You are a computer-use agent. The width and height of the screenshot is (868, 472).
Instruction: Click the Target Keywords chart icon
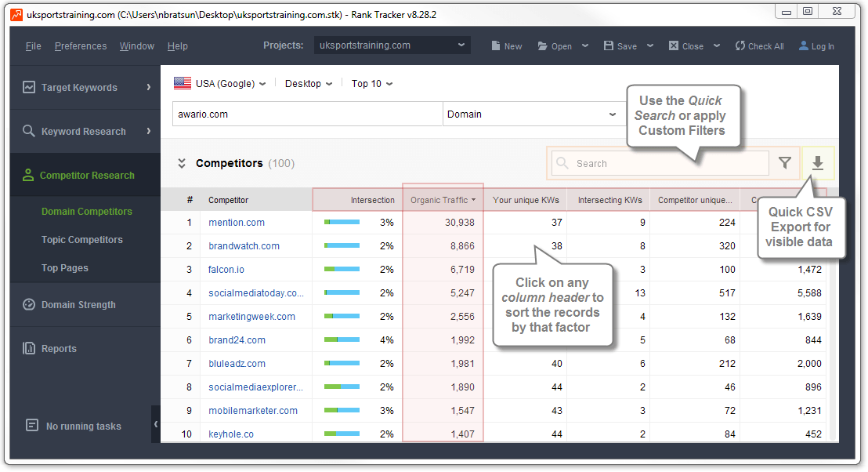(x=29, y=87)
